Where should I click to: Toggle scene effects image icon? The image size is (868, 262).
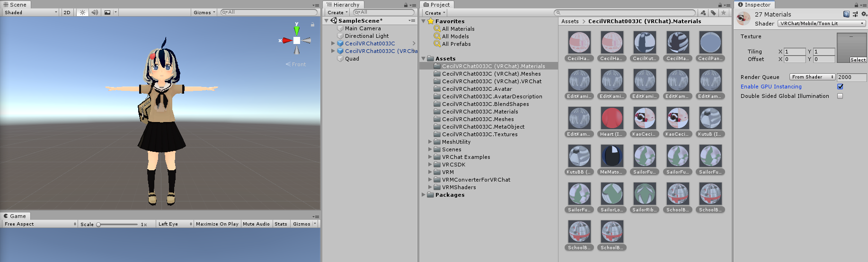point(107,12)
